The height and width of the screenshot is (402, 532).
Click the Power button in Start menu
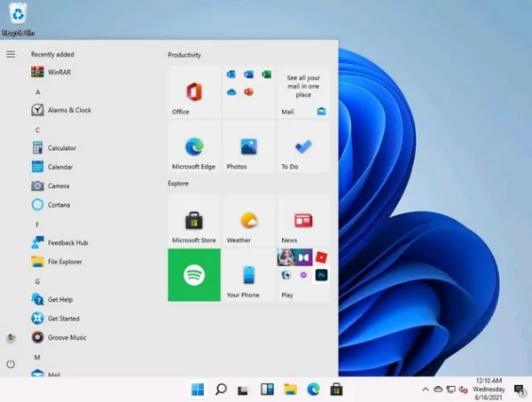(11, 365)
